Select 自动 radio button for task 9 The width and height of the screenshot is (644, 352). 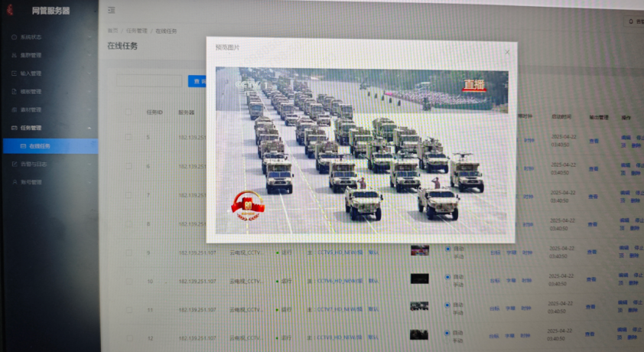[447, 249]
